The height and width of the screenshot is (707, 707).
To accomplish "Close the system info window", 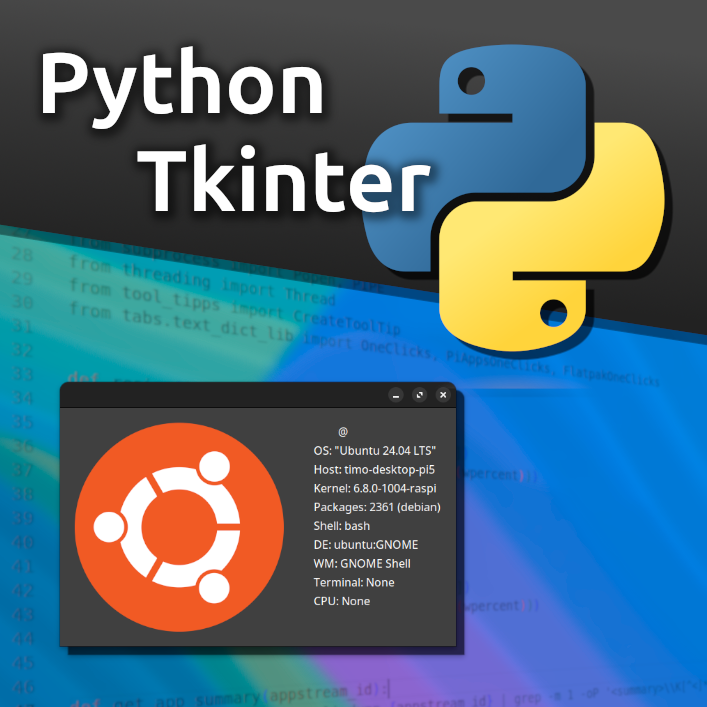I will (x=443, y=395).
